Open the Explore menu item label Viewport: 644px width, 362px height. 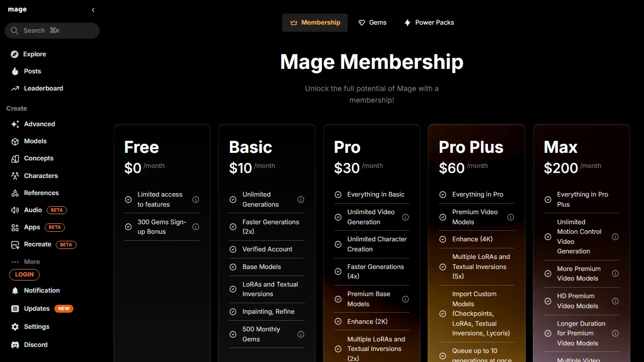click(x=35, y=54)
